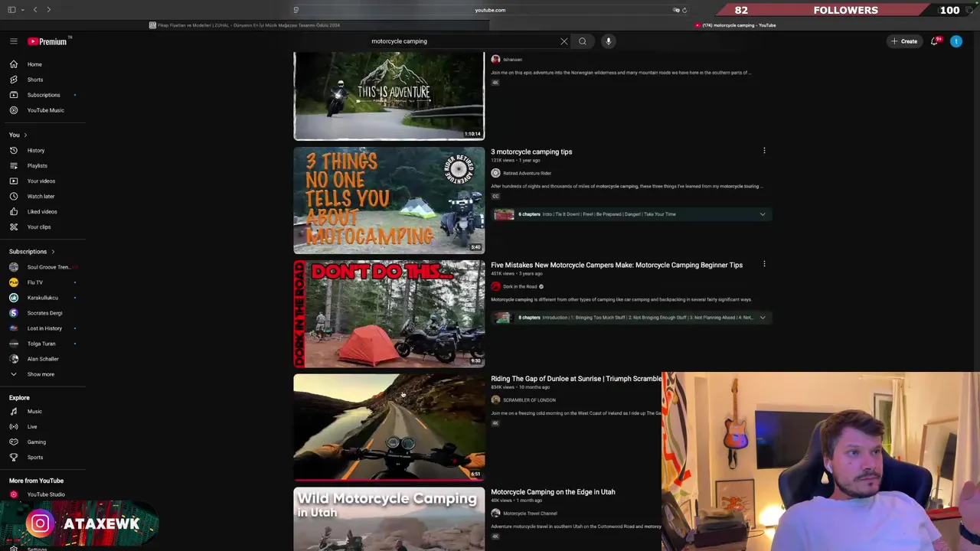The height and width of the screenshot is (551, 980).
Task: Open the notifications bell
Action: click(935, 41)
